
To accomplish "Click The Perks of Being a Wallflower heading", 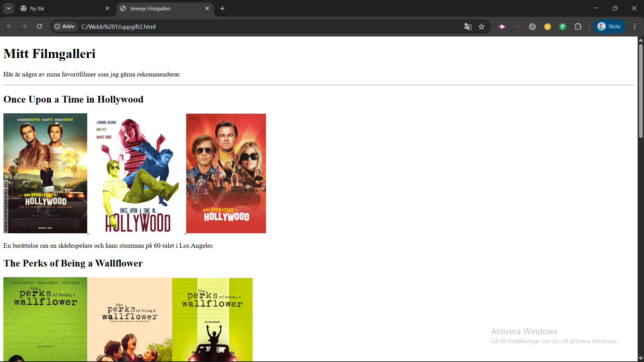I will (73, 263).
